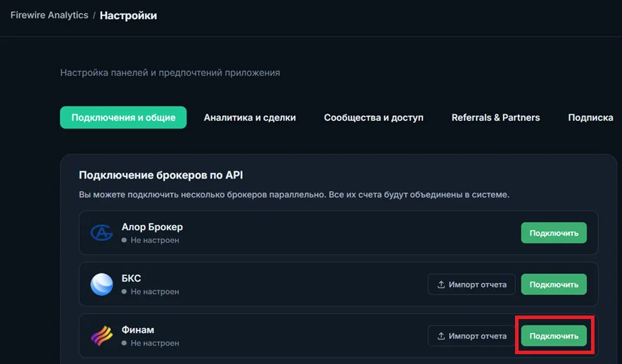
Task: Click the Вы можете подключить несколько брокеров description
Action: [x=294, y=195]
